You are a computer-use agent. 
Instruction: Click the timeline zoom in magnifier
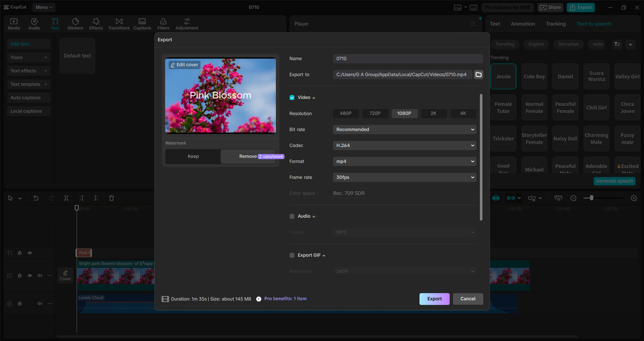634,198
